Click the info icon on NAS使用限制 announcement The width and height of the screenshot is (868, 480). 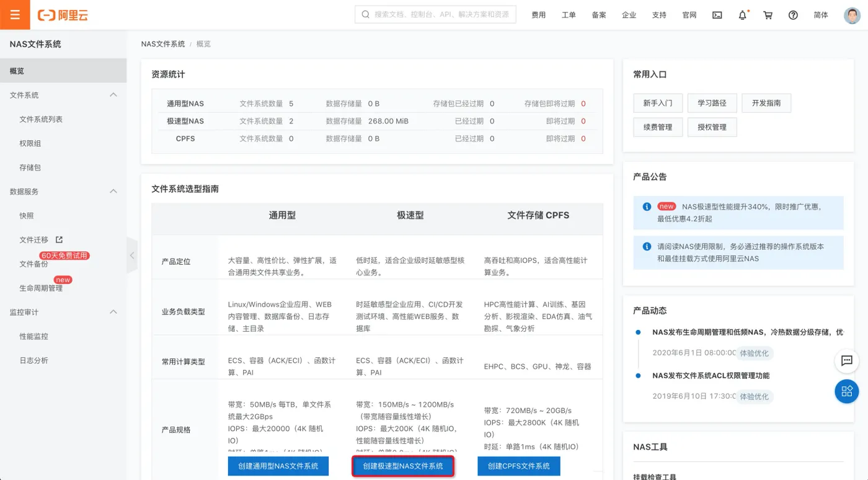point(647,246)
